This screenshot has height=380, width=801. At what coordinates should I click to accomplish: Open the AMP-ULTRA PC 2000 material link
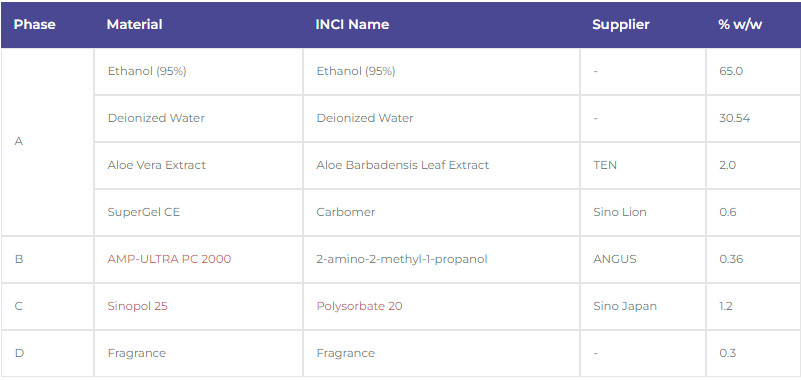pos(169,259)
